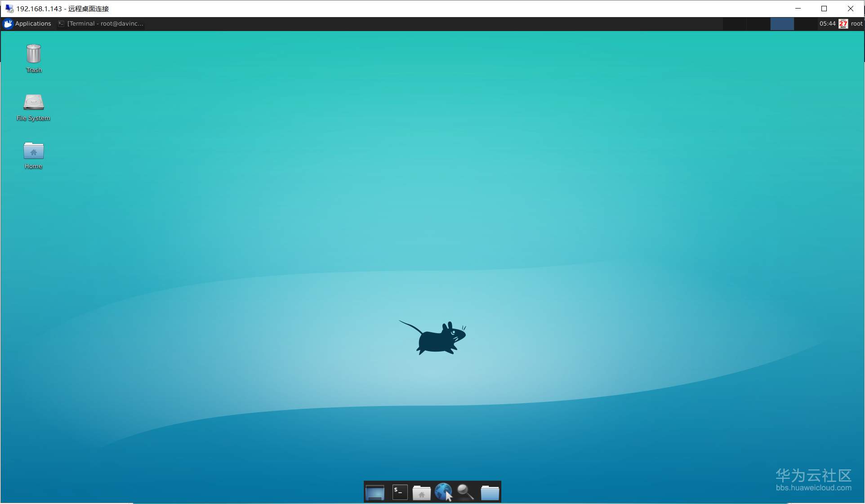The height and width of the screenshot is (504, 865).
Task: Switch to the first workspace in the switcher
Action: pyautogui.click(x=735, y=24)
